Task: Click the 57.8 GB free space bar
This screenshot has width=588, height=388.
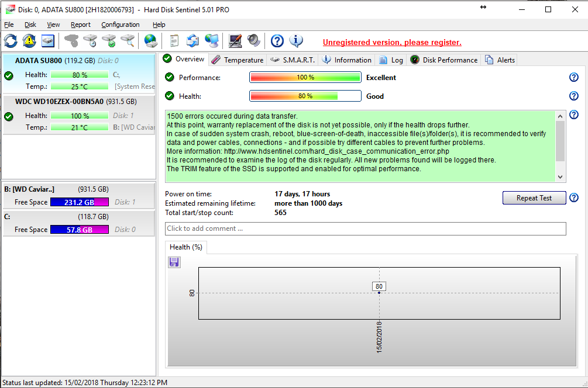Action: 80,230
